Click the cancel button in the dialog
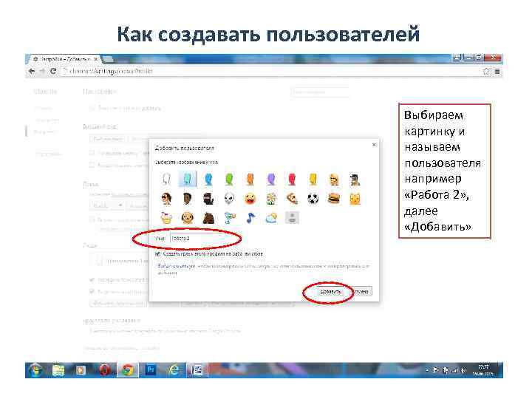 coord(361,291)
